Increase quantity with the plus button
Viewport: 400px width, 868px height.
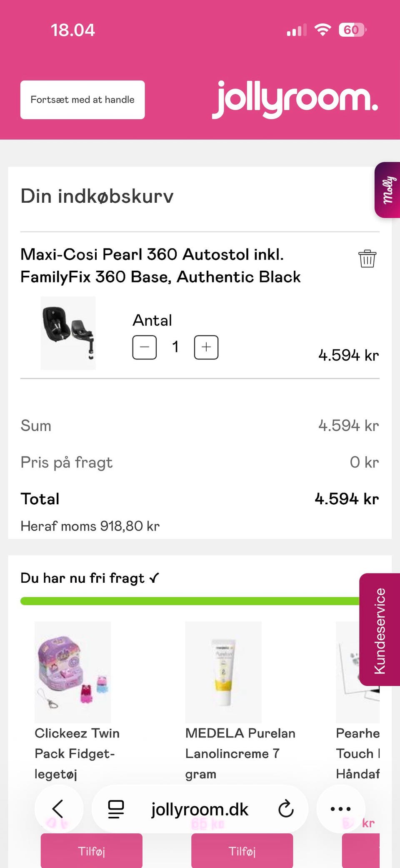coord(206,347)
